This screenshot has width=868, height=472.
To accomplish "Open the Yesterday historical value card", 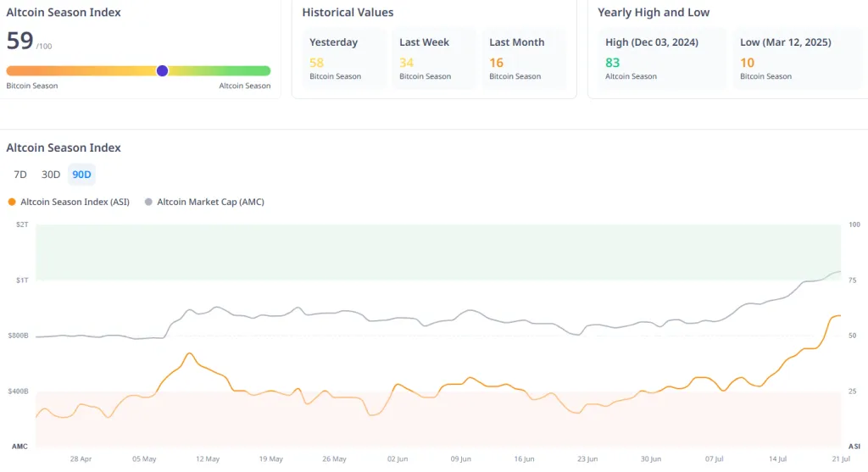I will (344, 59).
